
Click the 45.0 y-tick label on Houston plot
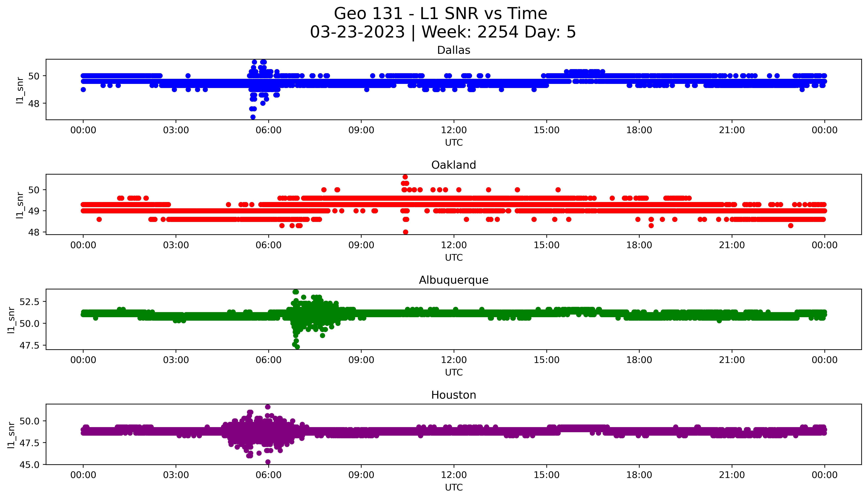tap(30, 465)
